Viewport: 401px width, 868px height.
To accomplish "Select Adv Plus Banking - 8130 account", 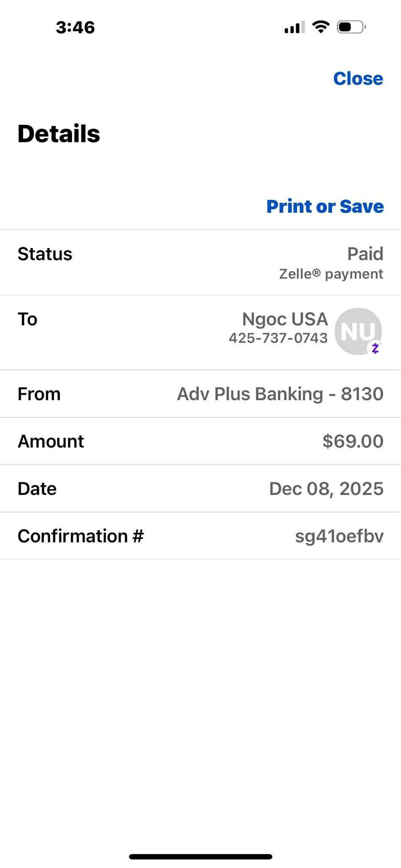I will (x=280, y=394).
